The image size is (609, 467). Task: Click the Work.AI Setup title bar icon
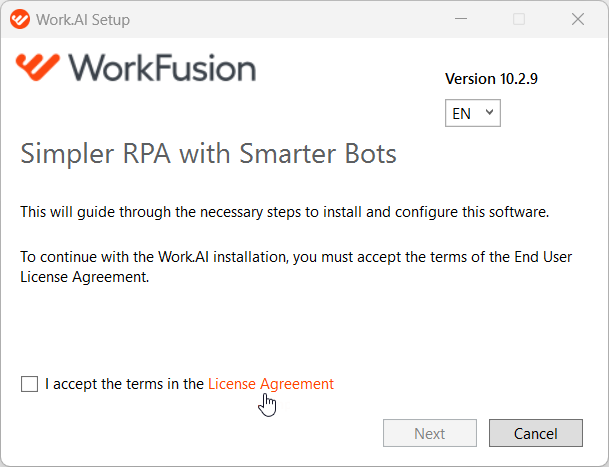pyautogui.click(x=20, y=19)
